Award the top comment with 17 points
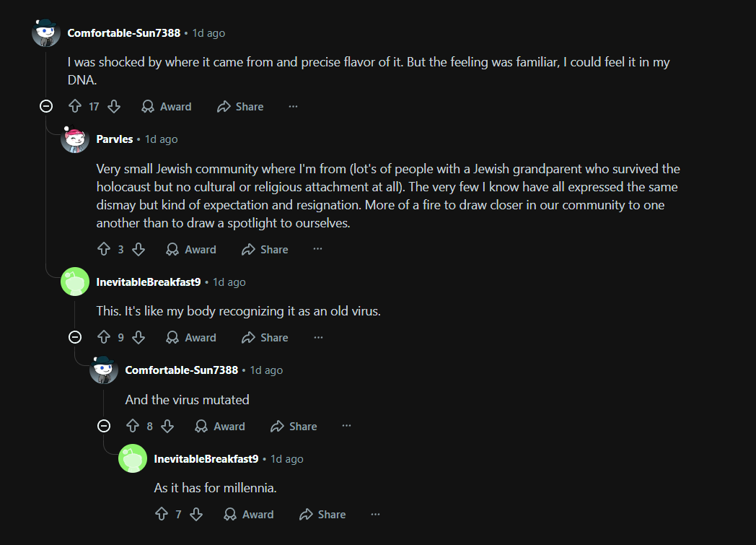756x545 pixels. pyautogui.click(x=167, y=107)
